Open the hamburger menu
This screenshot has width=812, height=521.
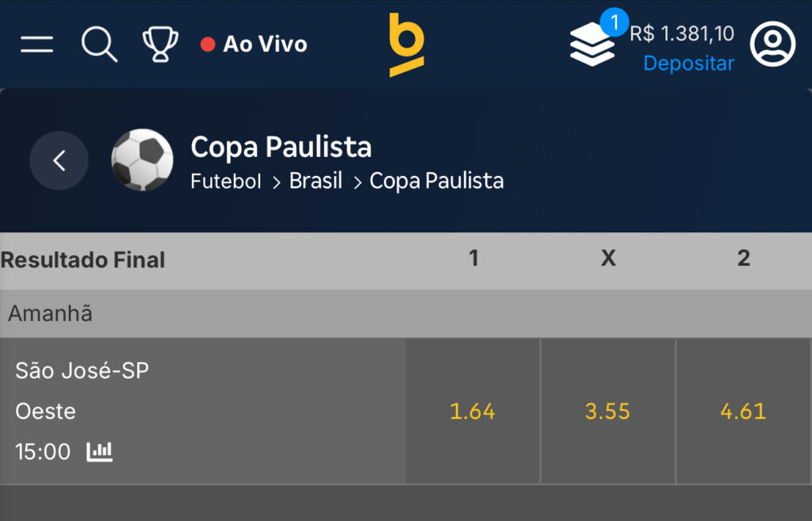click(x=37, y=44)
